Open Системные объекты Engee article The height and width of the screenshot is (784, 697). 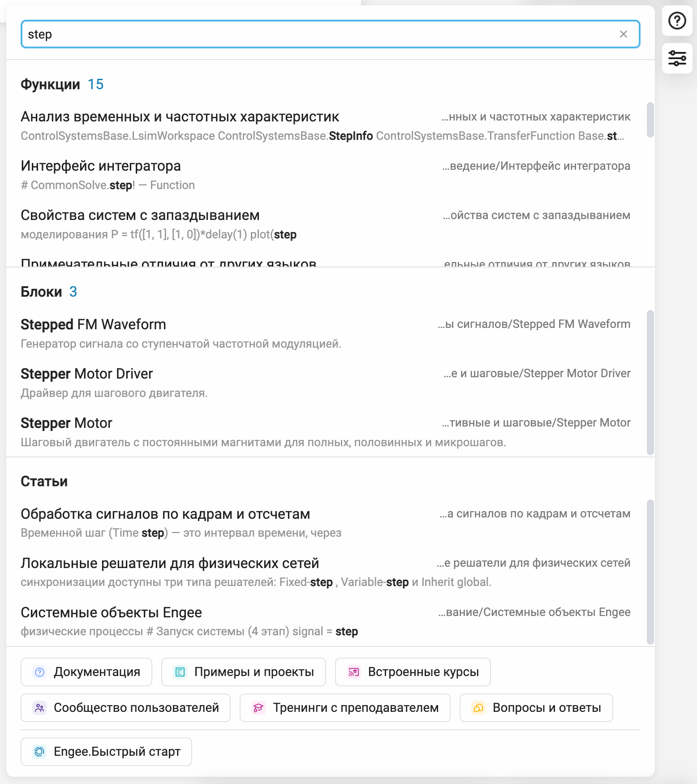[326, 621]
